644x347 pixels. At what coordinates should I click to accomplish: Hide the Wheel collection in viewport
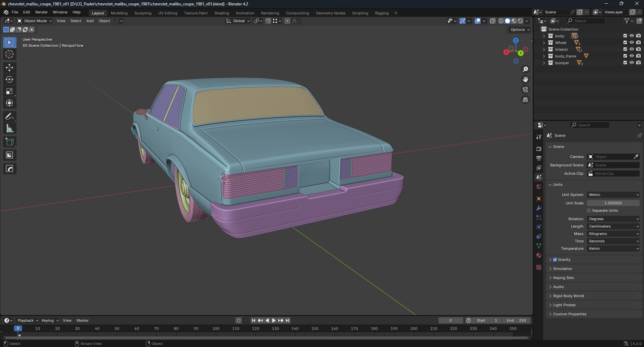click(632, 42)
